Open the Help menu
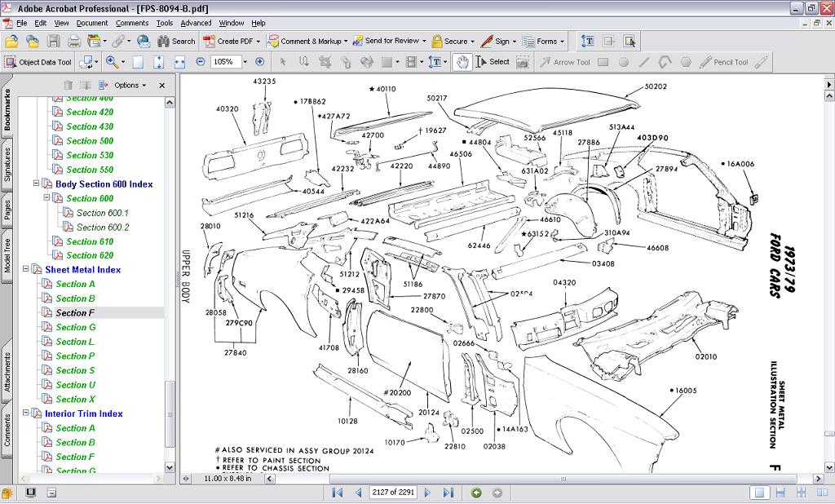 point(258,23)
